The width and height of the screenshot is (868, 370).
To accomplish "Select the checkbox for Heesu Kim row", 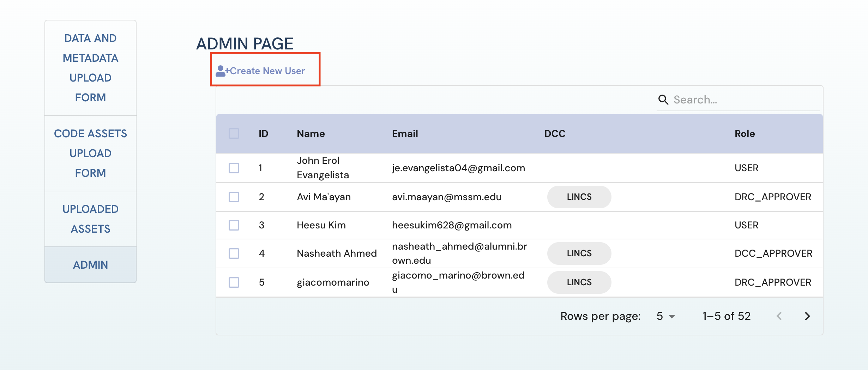I will click(x=234, y=225).
